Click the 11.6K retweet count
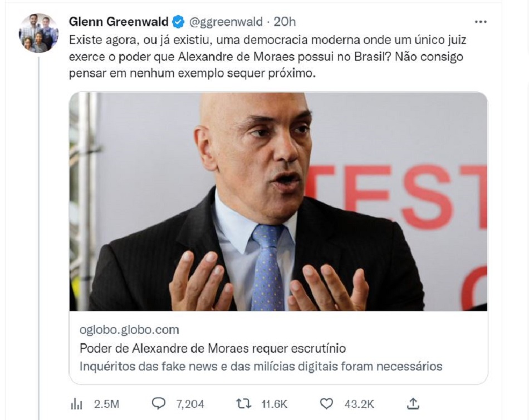 click(x=275, y=404)
